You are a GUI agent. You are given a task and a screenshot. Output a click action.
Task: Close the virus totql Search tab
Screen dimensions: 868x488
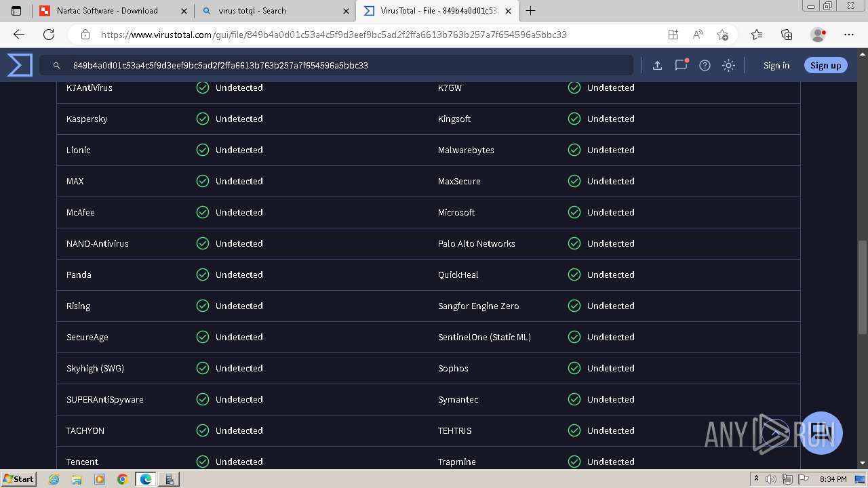pos(346,11)
